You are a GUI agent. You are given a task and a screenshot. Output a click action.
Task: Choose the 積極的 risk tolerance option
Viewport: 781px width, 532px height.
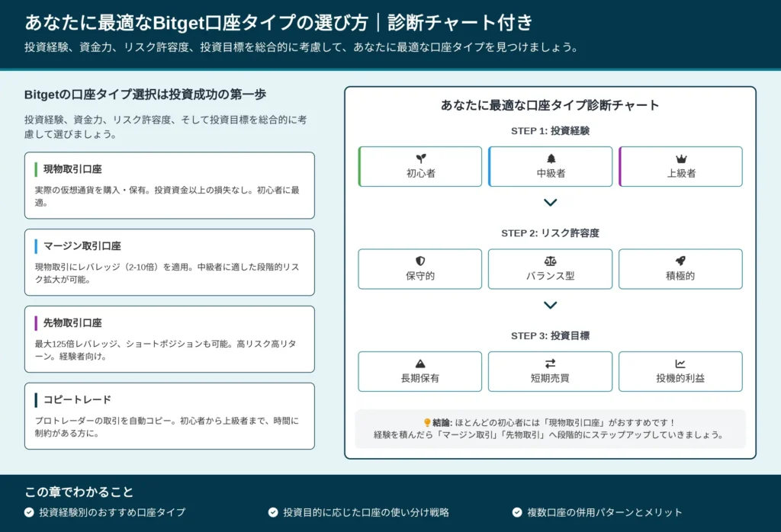pyautogui.click(x=680, y=269)
